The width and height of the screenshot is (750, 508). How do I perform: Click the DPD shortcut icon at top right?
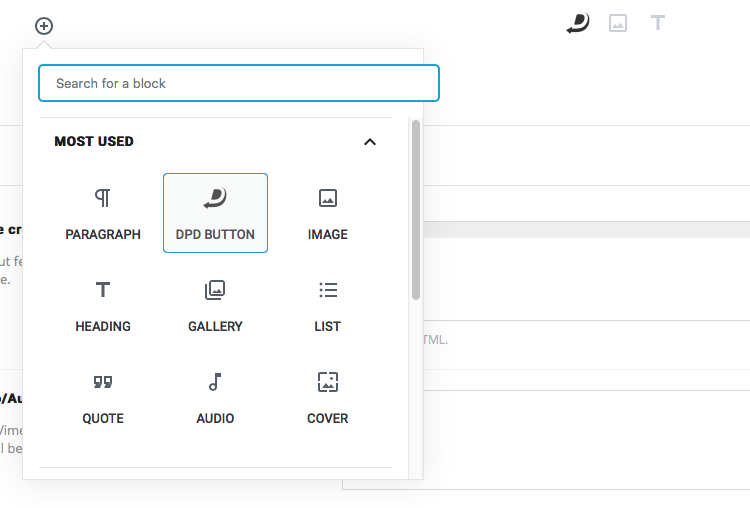[578, 23]
